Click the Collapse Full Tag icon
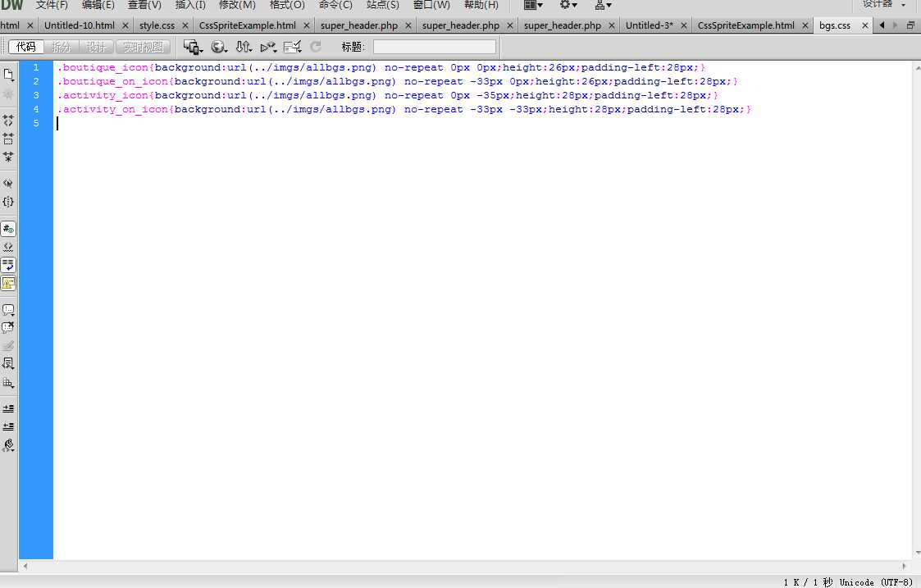Image resolution: width=921 pixels, height=588 pixels. (8, 121)
